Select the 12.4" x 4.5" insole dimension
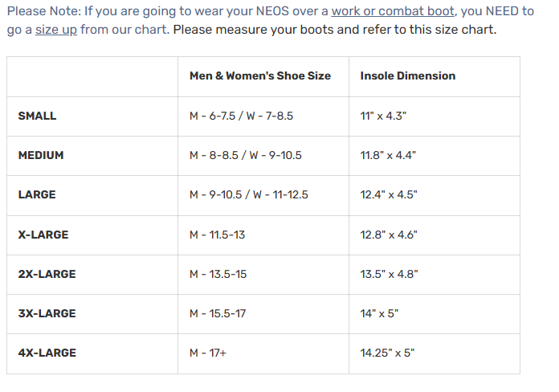 (389, 194)
